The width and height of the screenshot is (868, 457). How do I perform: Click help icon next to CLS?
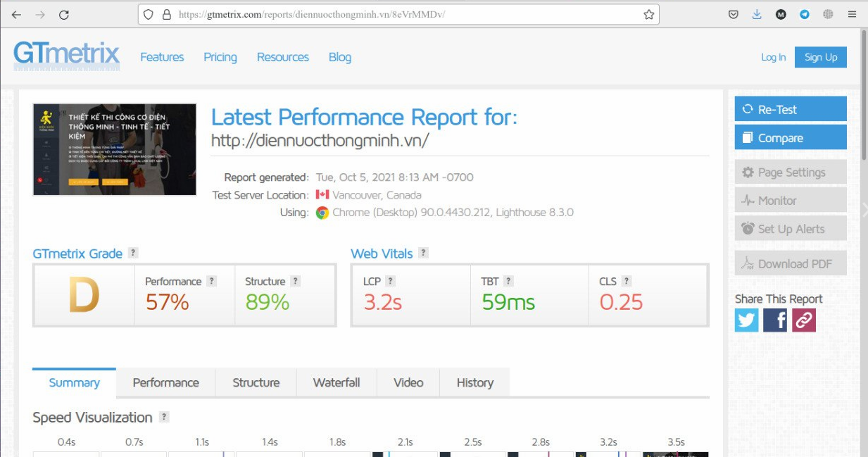pos(627,280)
